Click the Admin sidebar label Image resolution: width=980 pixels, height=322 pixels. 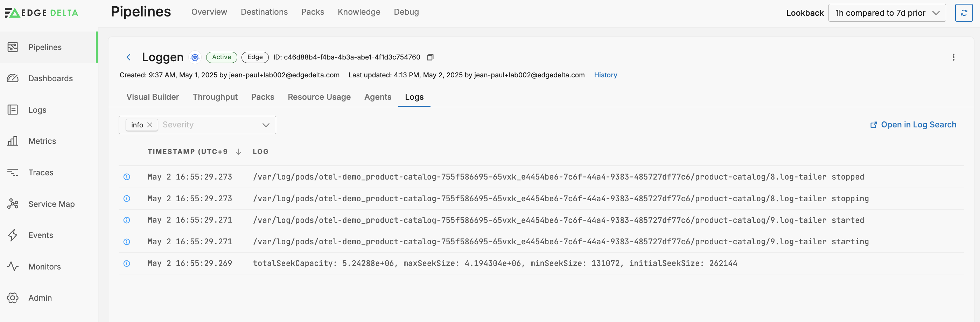coord(40,297)
